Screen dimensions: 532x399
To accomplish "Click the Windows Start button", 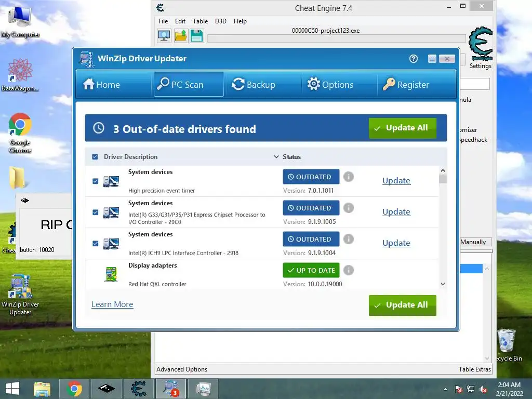I will [x=12, y=389].
